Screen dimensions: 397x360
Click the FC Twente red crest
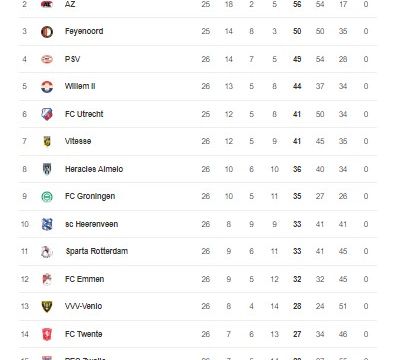coord(47,334)
